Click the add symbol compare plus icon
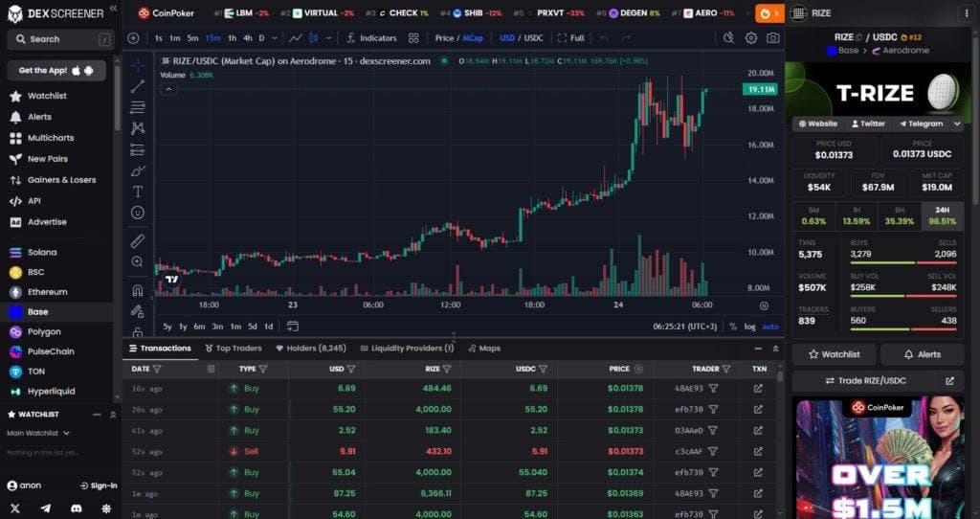The image size is (980, 519). (x=133, y=38)
